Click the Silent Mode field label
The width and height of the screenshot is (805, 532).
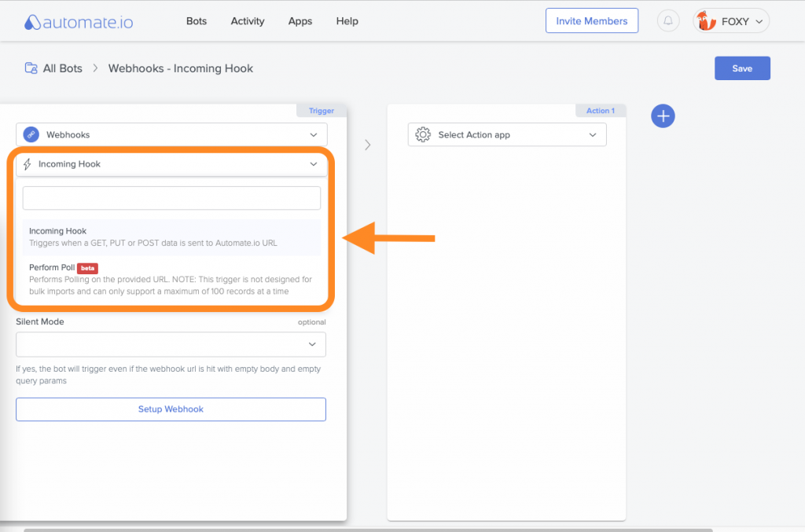40,321
